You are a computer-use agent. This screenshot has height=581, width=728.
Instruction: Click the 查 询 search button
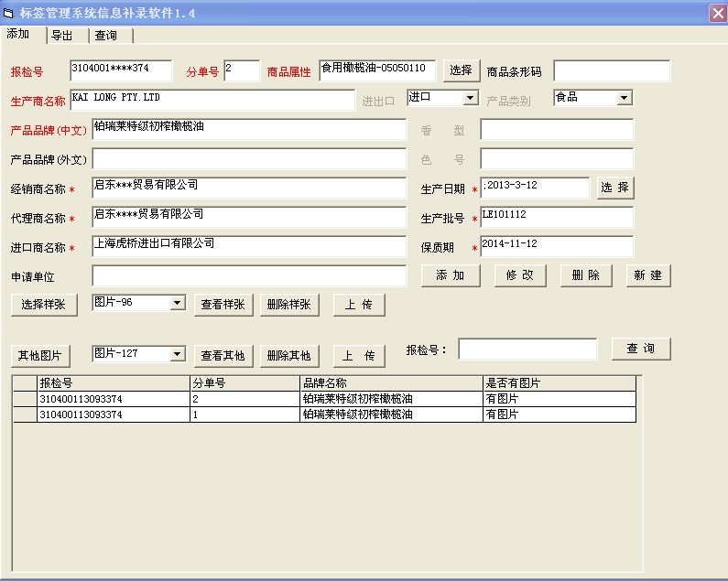click(641, 349)
